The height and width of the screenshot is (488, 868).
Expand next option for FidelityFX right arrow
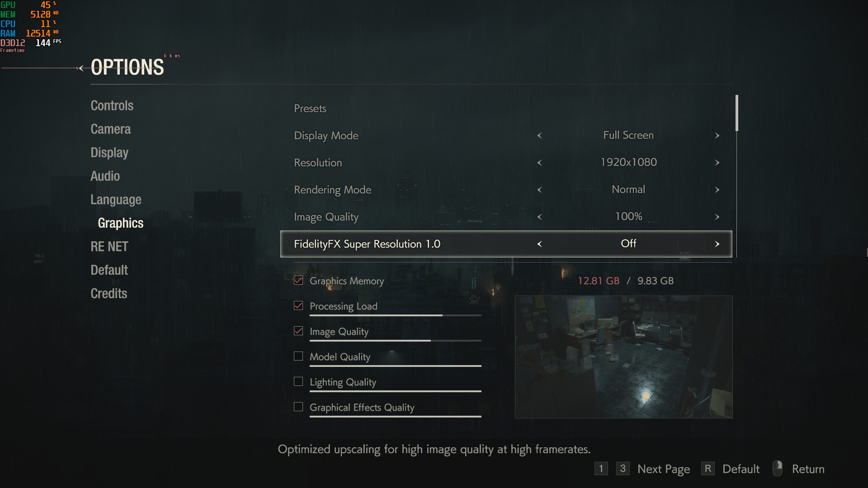click(718, 244)
